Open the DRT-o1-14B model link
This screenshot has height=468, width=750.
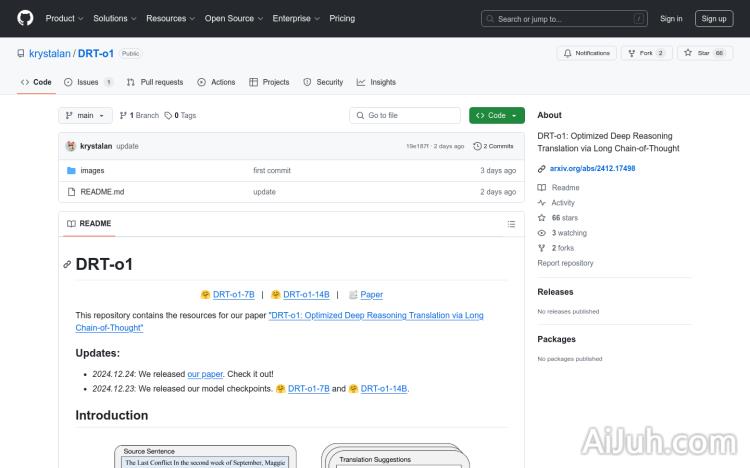[306, 295]
